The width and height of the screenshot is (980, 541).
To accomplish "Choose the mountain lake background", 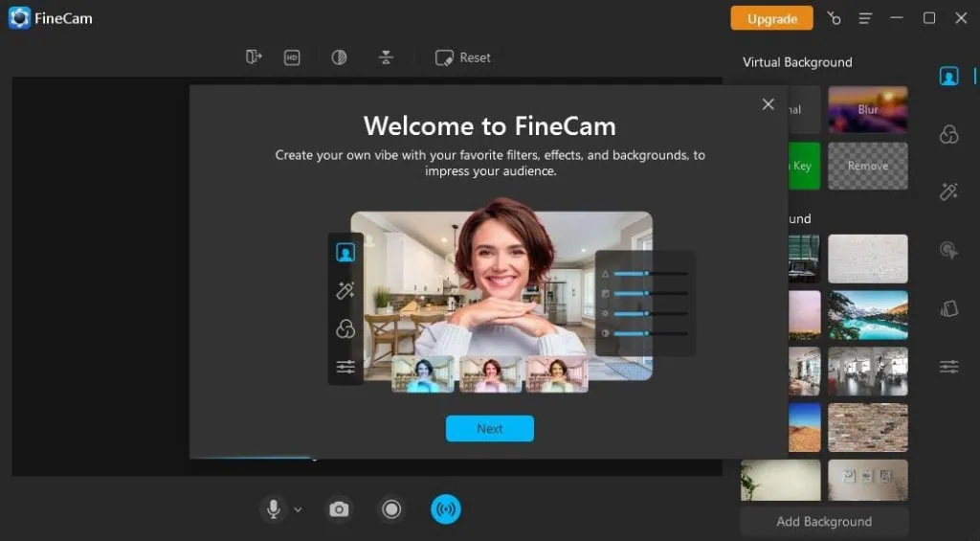I will (x=867, y=315).
